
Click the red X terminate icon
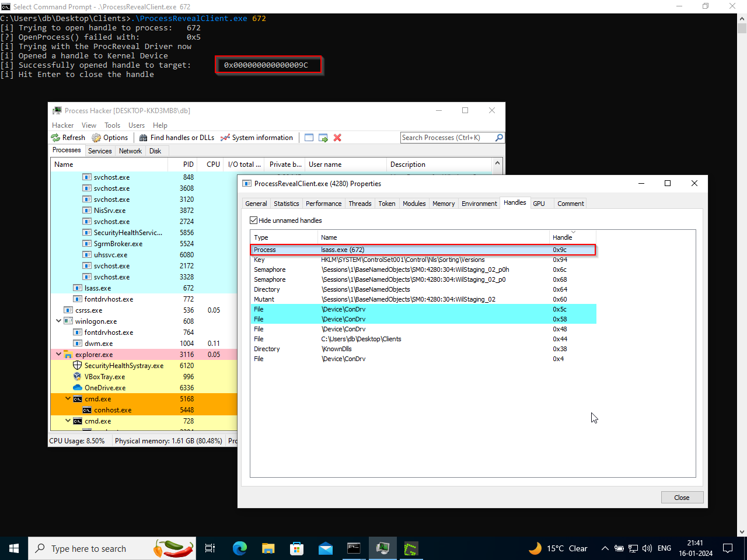tap(337, 138)
